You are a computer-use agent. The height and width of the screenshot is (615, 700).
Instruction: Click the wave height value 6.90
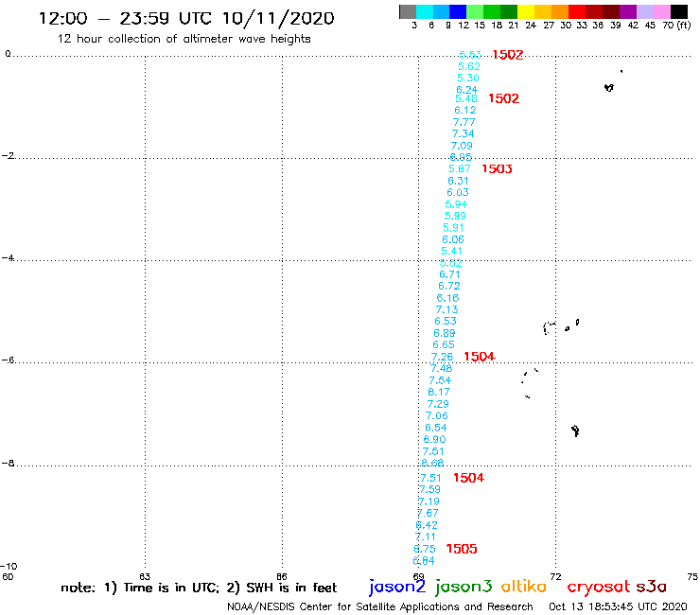point(435,439)
